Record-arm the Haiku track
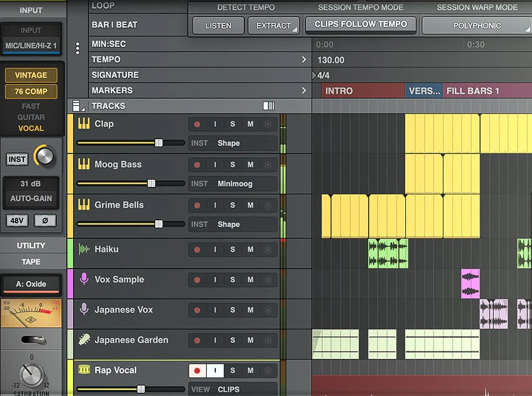Viewport: 532px width, 396px height. [x=197, y=250]
